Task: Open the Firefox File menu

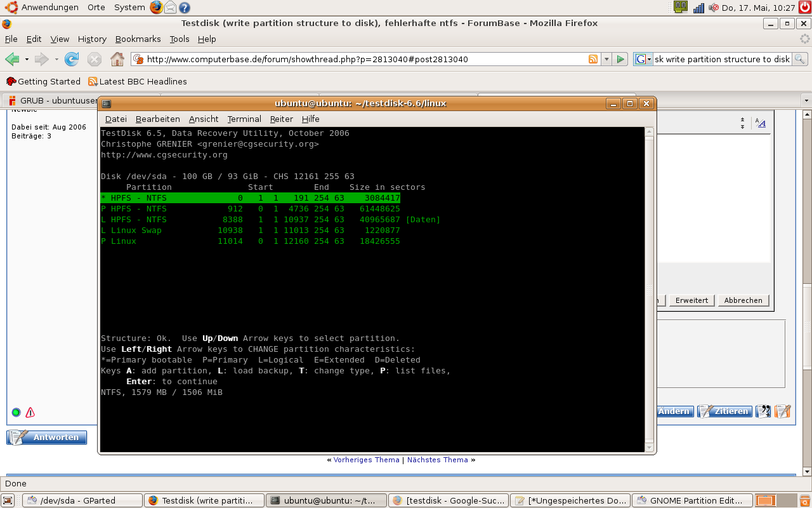Action: tap(11, 39)
